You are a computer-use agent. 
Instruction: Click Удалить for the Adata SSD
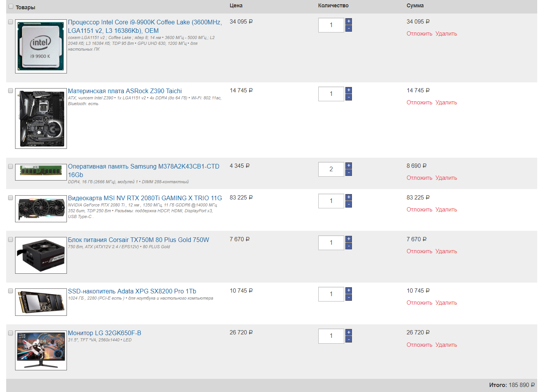446,303
